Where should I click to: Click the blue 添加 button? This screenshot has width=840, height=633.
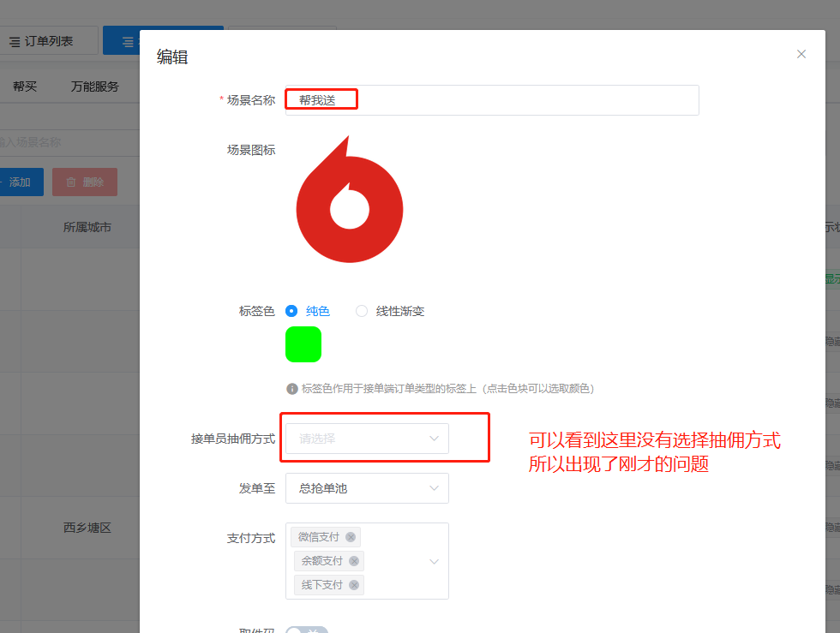click(x=21, y=182)
